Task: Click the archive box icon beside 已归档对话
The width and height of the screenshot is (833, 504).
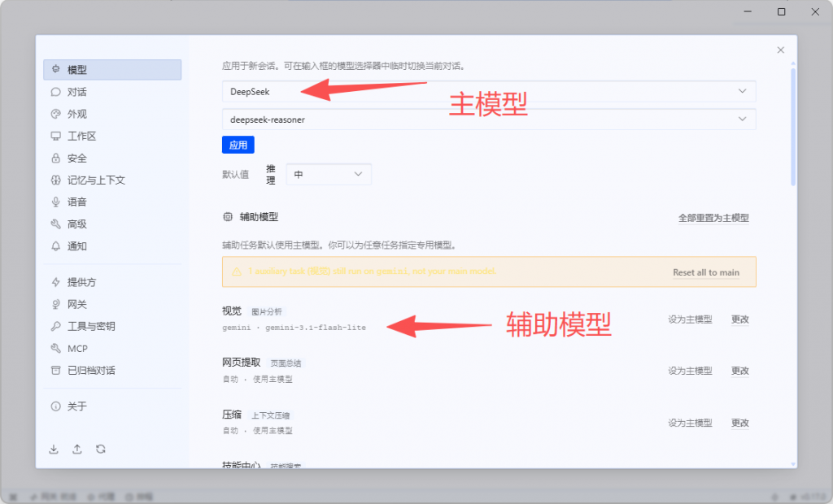Action: point(56,370)
